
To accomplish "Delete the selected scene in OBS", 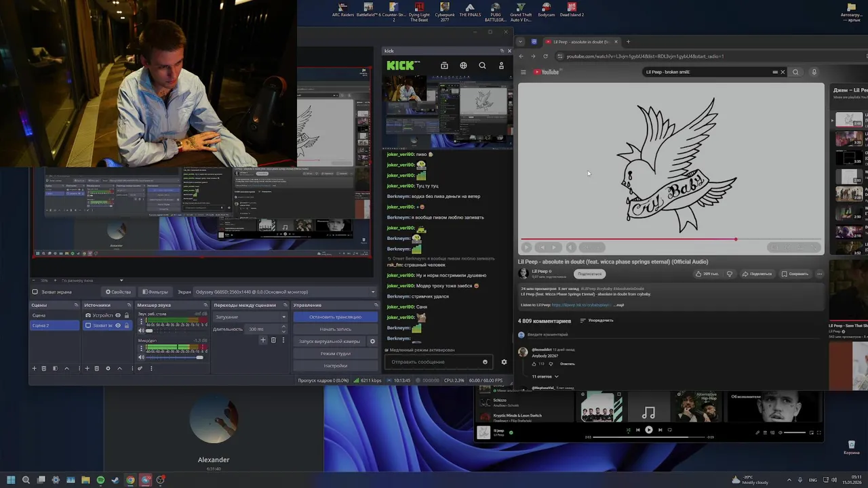I will pyautogui.click(x=44, y=369).
